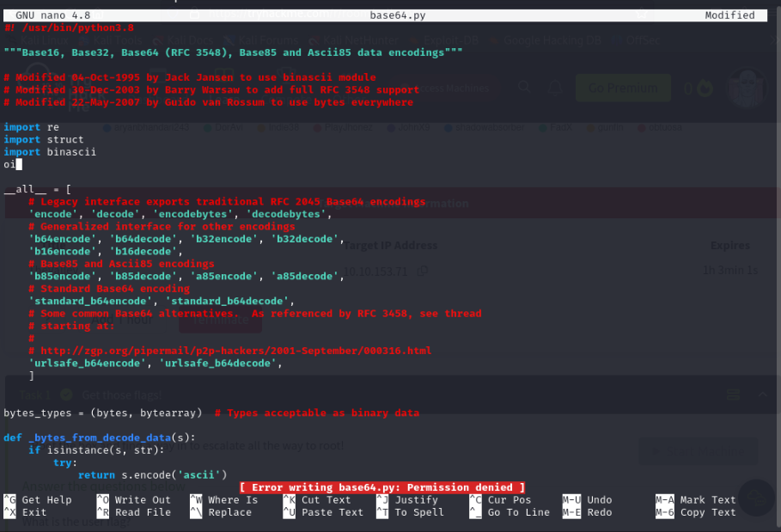Viewport: 781px width, 532px height.
Task: Select the Mark Text shortcut label
Action: click(x=708, y=499)
